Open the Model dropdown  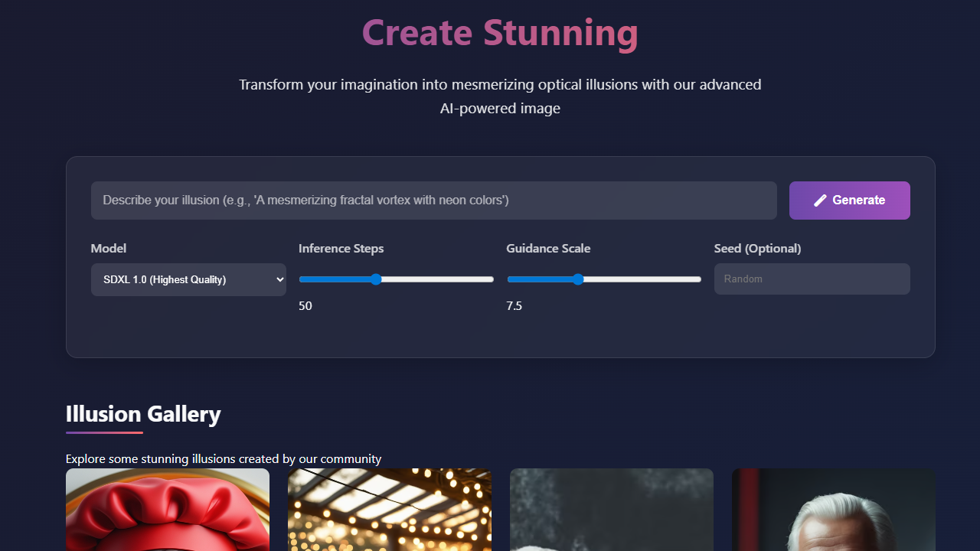click(x=188, y=280)
